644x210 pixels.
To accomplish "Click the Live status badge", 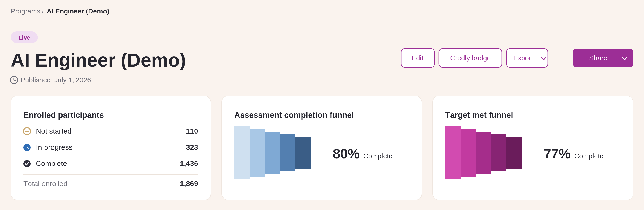I will pyautogui.click(x=24, y=38).
